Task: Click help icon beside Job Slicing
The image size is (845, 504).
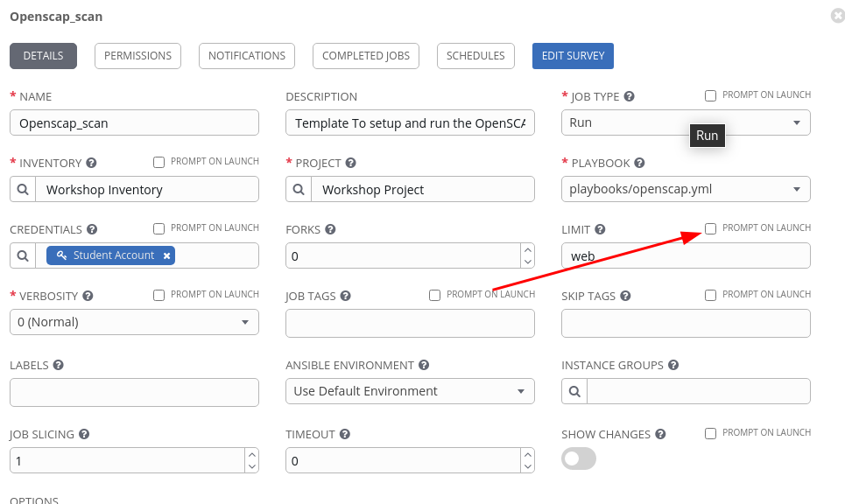Action: click(x=83, y=435)
